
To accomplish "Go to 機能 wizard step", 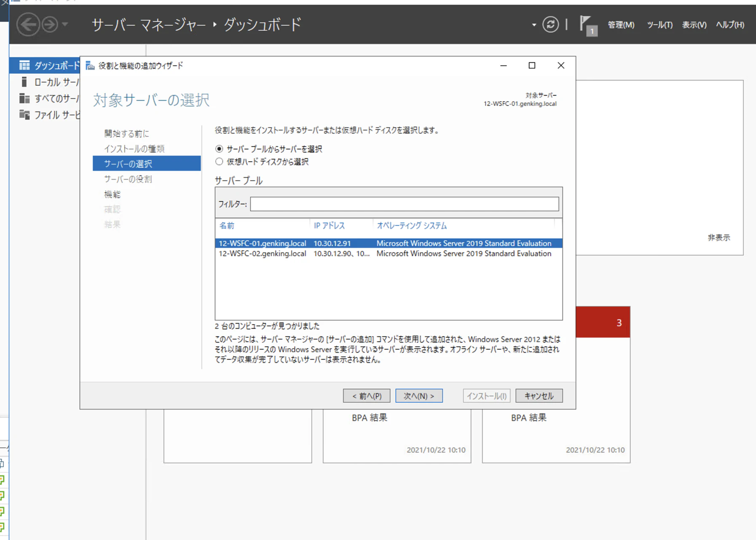I will click(113, 194).
